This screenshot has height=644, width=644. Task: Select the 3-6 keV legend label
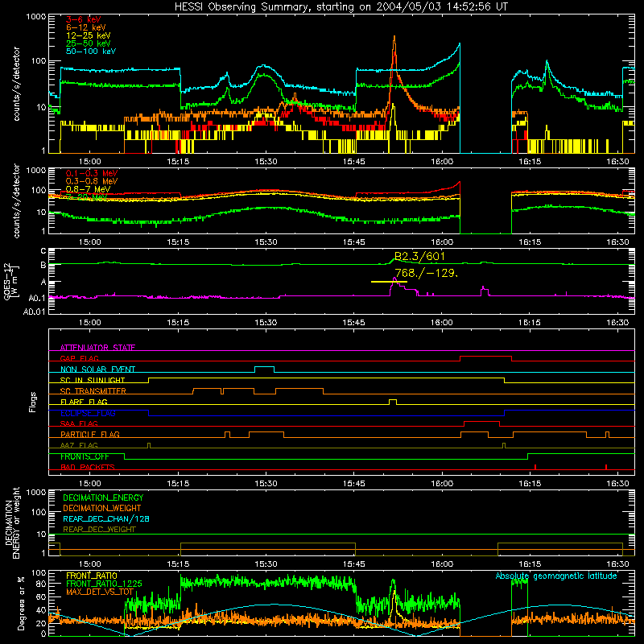[x=83, y=19]
